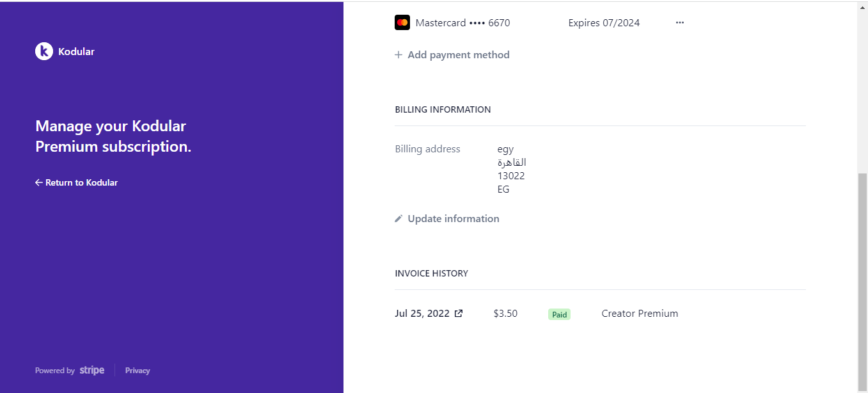Click the pencil icon beside Update information
Viewport: 868px width, 393px height.
pyautogui.click(x=398, y=219)
